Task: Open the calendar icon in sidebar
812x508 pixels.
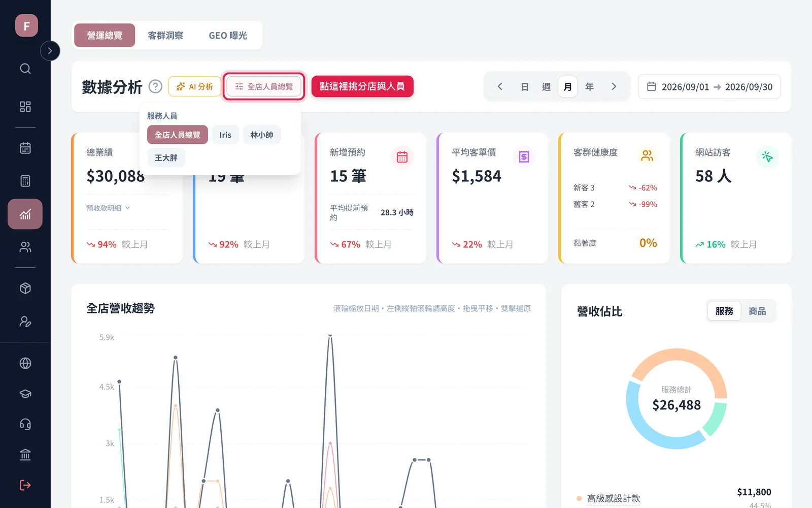Action: (25, 148)
